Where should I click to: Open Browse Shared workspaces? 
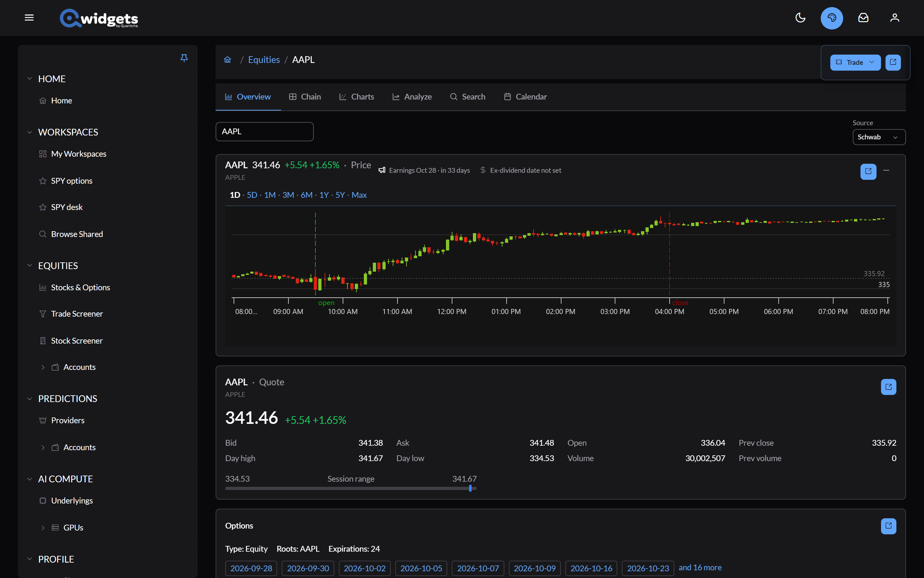pos(77,234)
